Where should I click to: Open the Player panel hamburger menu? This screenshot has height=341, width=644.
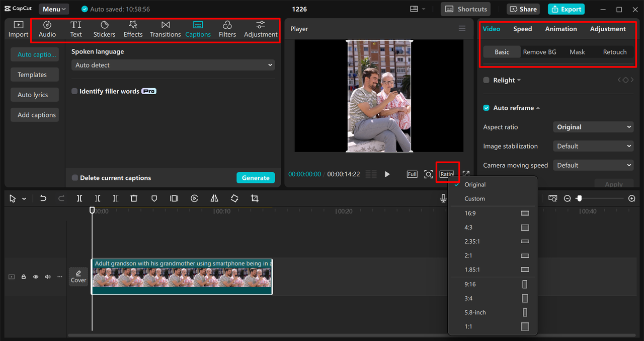click(462, 29)
